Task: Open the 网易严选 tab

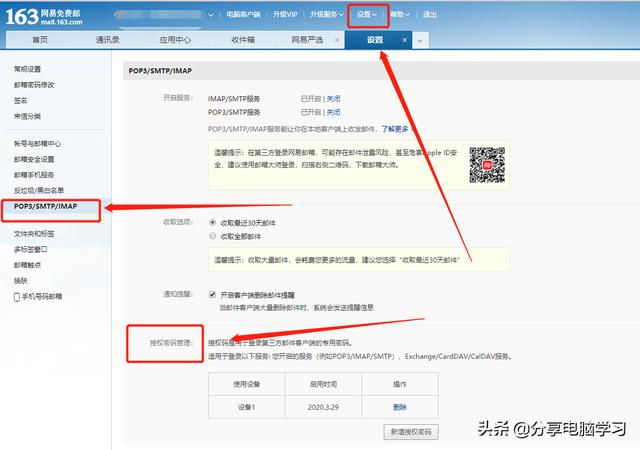Action: coord(307,40)
